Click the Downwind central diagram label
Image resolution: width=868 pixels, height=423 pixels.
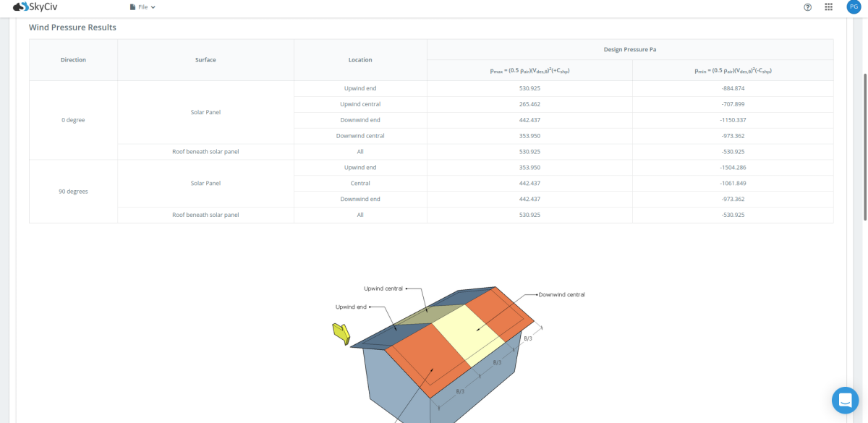561,295
